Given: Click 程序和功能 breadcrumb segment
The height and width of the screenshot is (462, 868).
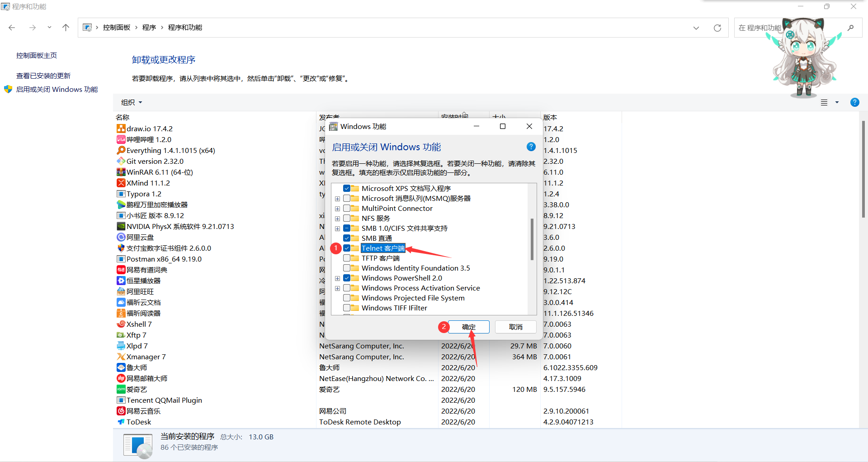Looking at the screenshot, I should 185,28.
